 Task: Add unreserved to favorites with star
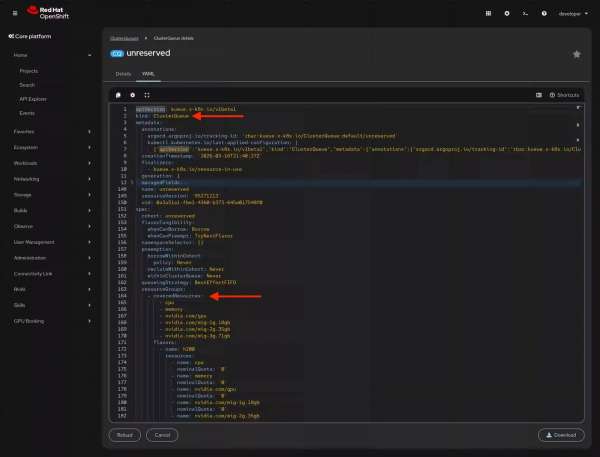(x=577, y=54)
